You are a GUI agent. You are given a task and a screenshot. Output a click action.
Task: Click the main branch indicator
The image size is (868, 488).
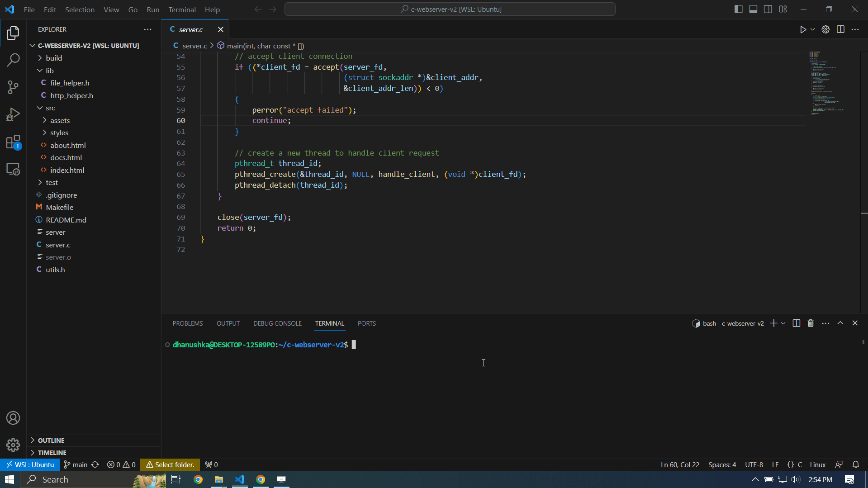pos(76,464)
